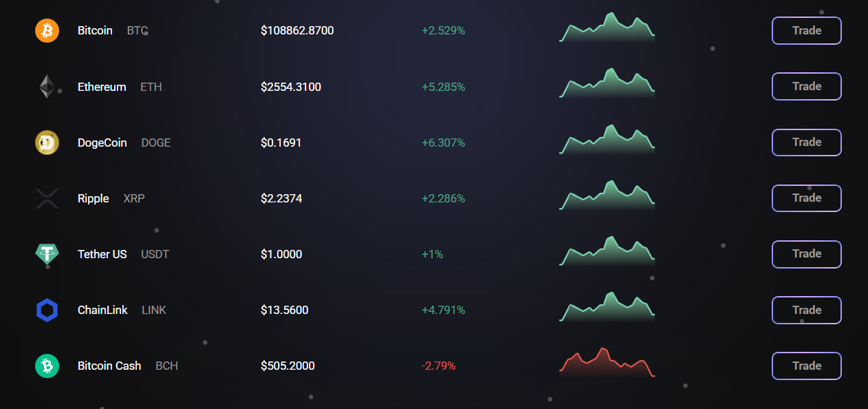Select the Bitcoin coin name
This screenshot has width=868, height=409.
point(95,31)
